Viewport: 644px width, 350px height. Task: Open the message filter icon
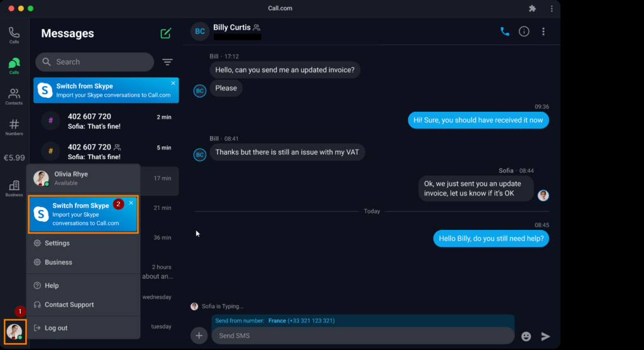pyautogui.click(x=167, y=62)
